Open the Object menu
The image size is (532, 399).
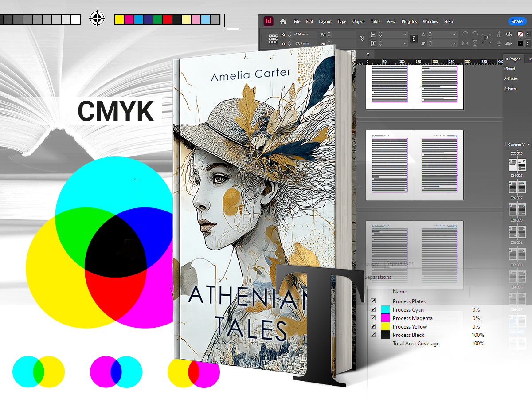click(x=358, y=21)
